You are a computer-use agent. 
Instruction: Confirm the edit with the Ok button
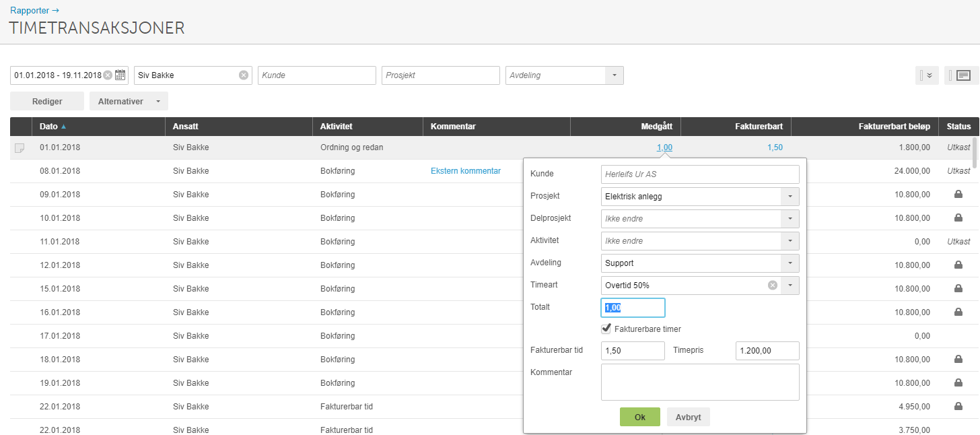(x=640, y=417)
